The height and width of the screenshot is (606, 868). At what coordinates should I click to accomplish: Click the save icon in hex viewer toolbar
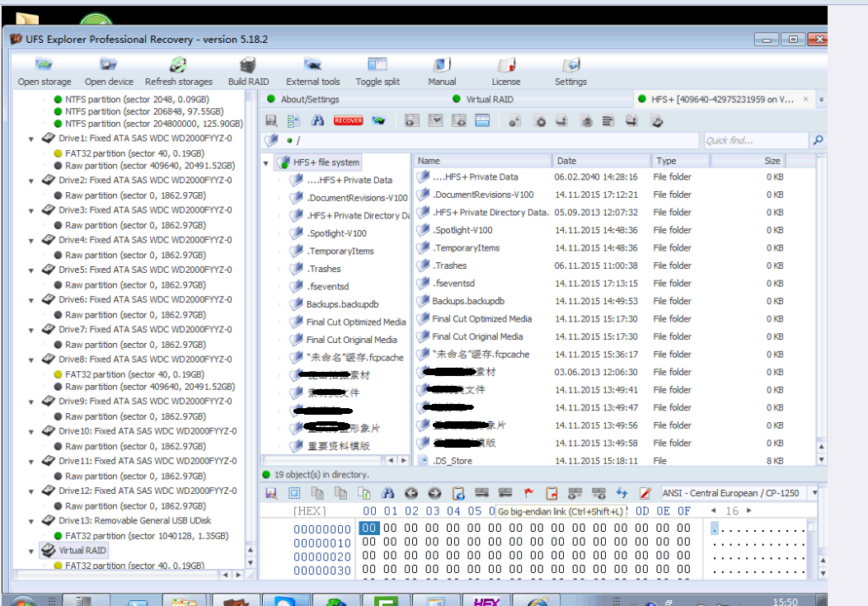pyautogui.click(x=271, y=493)
